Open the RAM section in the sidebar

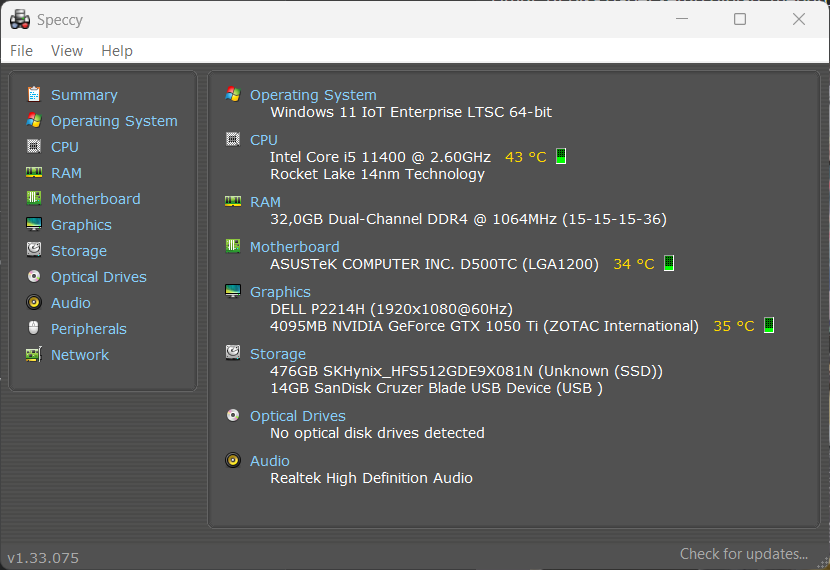click(x=66, y=173)
